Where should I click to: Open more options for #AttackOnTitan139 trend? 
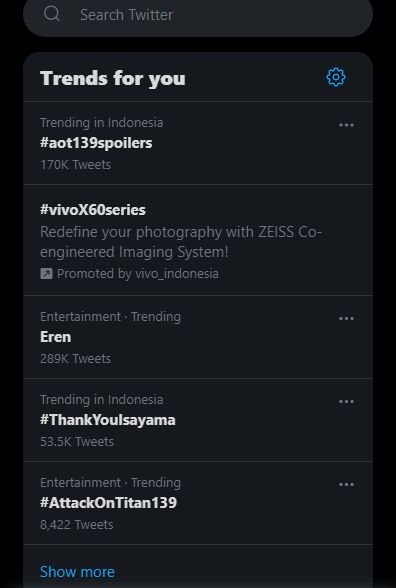point(346,484)
